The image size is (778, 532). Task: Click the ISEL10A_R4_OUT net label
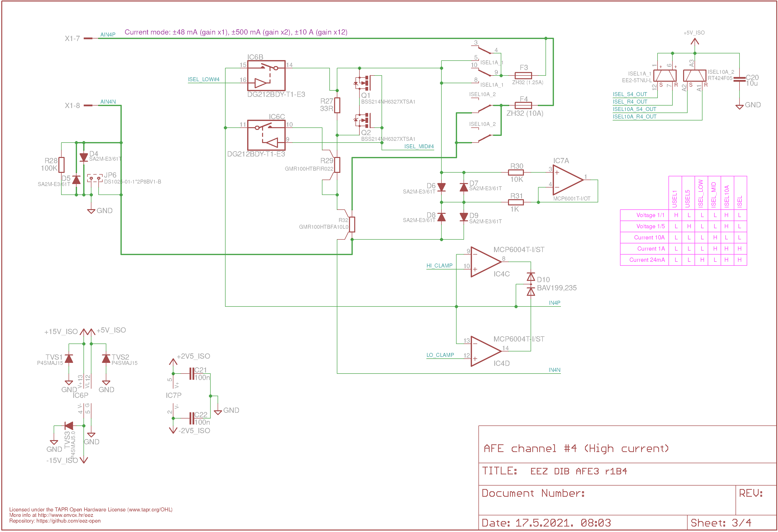pos(634,116)
